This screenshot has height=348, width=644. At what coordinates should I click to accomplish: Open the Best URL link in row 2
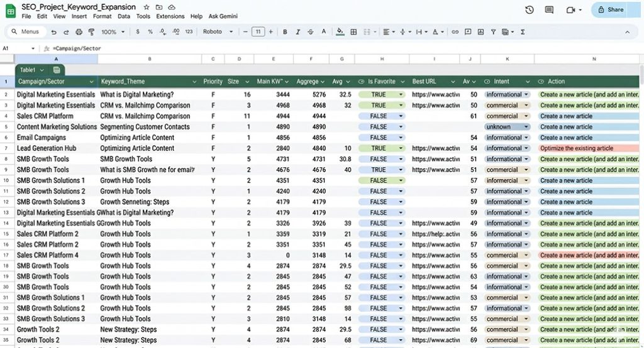[x=436, y=95]
